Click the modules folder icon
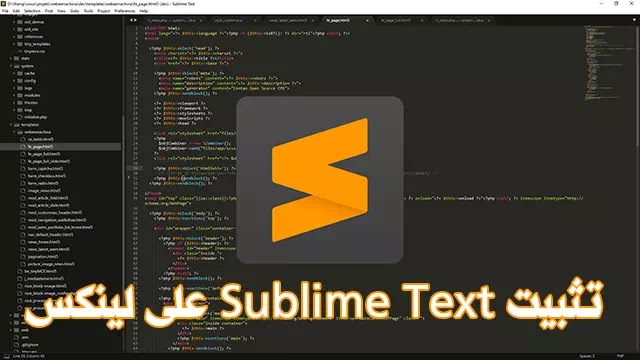 point(20,96)
